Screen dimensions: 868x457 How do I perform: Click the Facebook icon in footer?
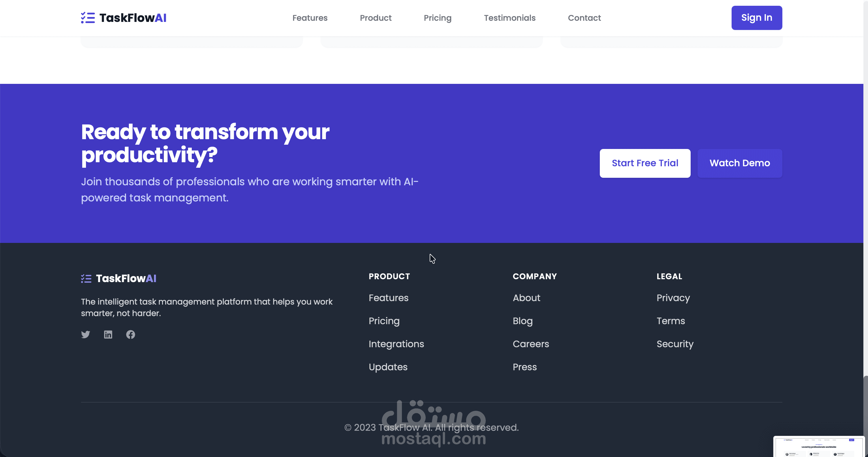click(130, 335)
